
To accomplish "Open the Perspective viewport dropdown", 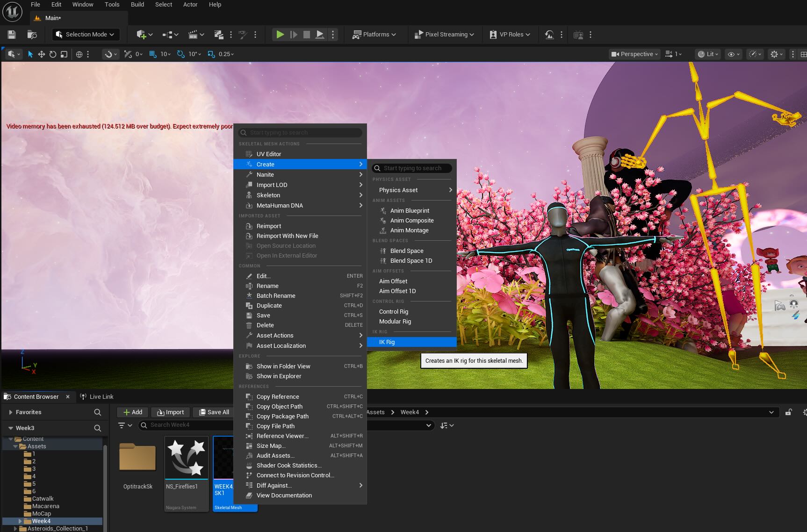I will pos(634,54).
